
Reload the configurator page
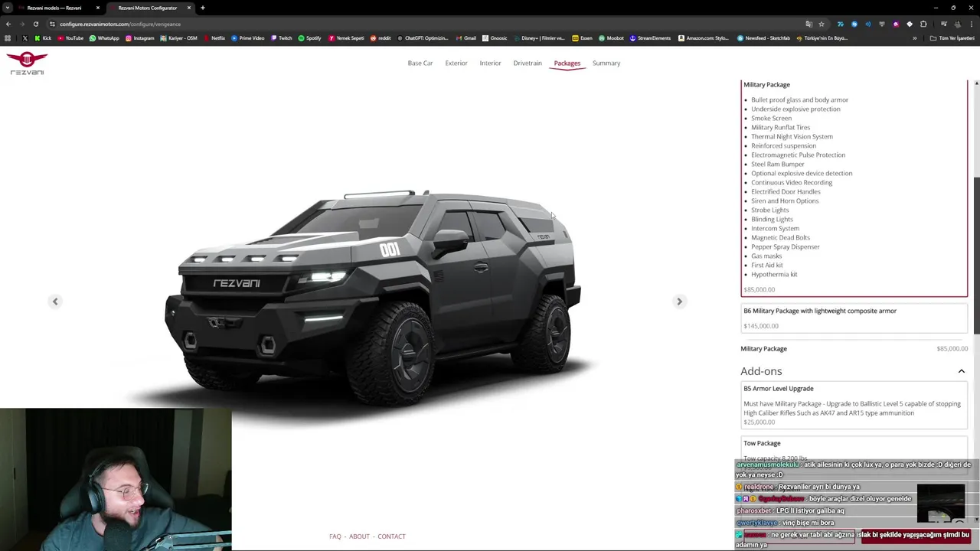[x=35, y=24]
